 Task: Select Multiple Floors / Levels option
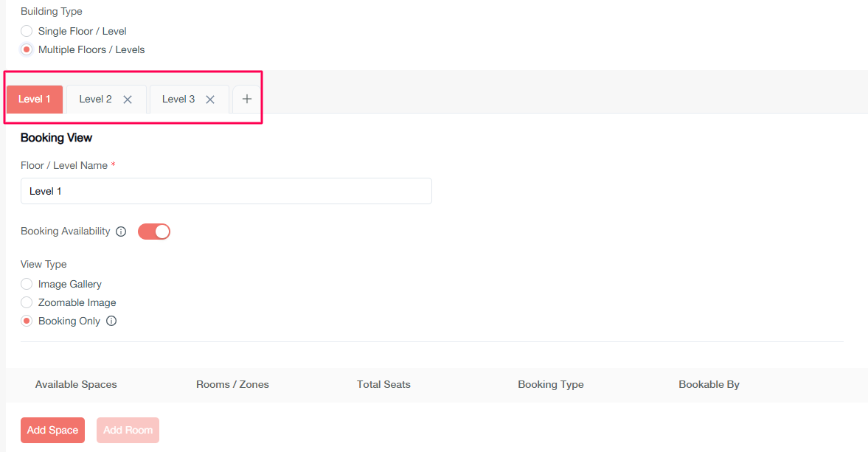pyautogui.click(x=27, y=50)
